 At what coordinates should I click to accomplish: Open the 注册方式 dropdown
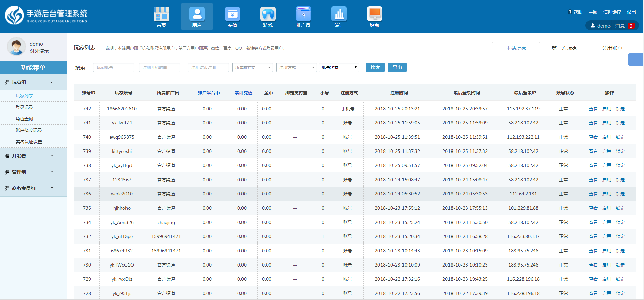point(297,67)
